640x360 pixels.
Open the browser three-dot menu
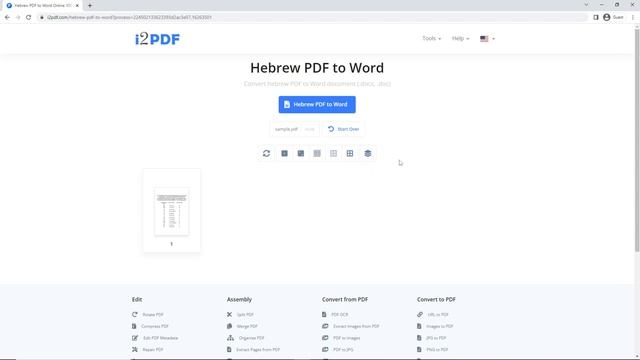633,17
